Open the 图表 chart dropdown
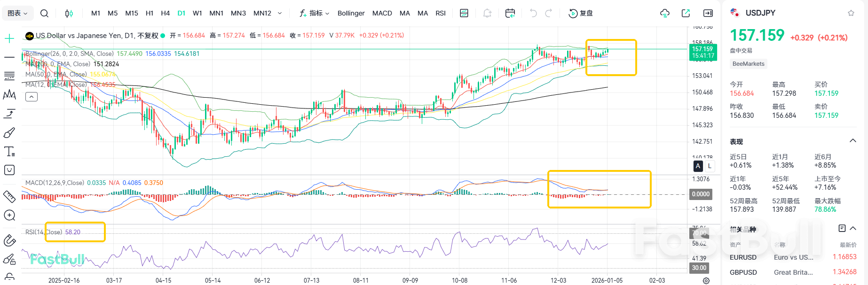868x285 pixels. click(x=17, y=13)
